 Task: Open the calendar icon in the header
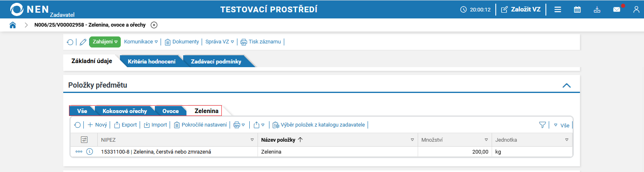[577, 10]
